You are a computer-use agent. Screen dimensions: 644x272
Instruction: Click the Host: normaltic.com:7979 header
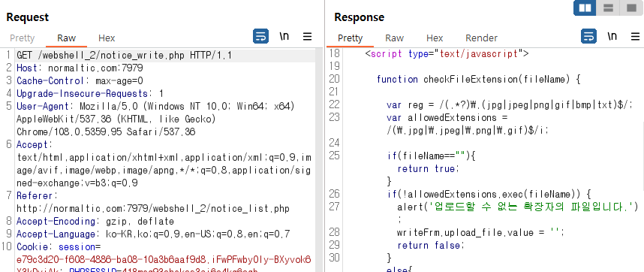coord(80,68)
